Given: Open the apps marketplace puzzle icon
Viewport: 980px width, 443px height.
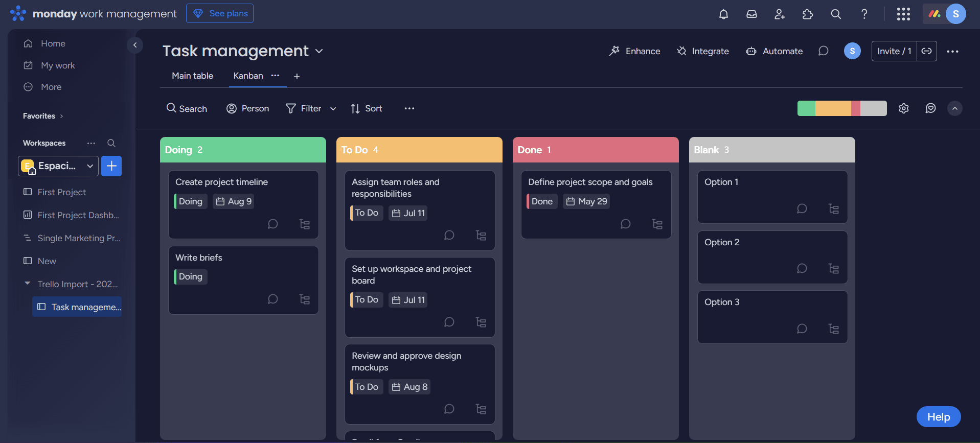Looking at the screenshot, I should 808,14.
